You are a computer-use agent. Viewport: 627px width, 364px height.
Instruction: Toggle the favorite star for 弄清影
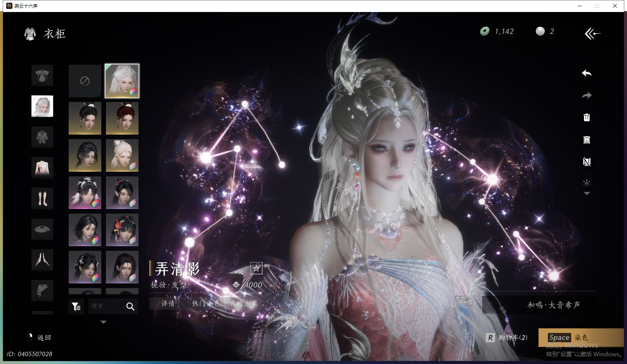(x=256, y=268)
